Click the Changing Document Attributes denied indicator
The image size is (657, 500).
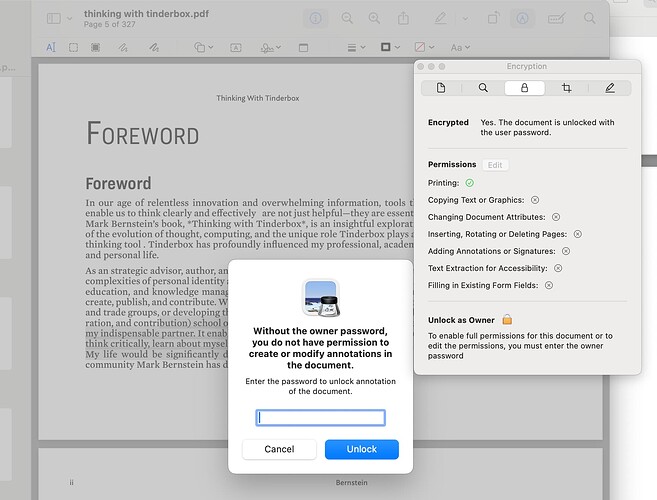tap(556, 217)
